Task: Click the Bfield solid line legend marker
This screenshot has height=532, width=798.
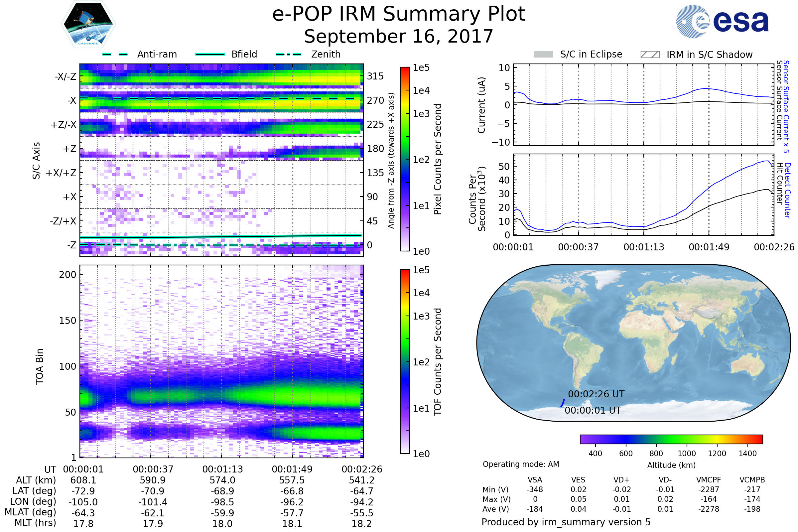Action: click(210, 54)
